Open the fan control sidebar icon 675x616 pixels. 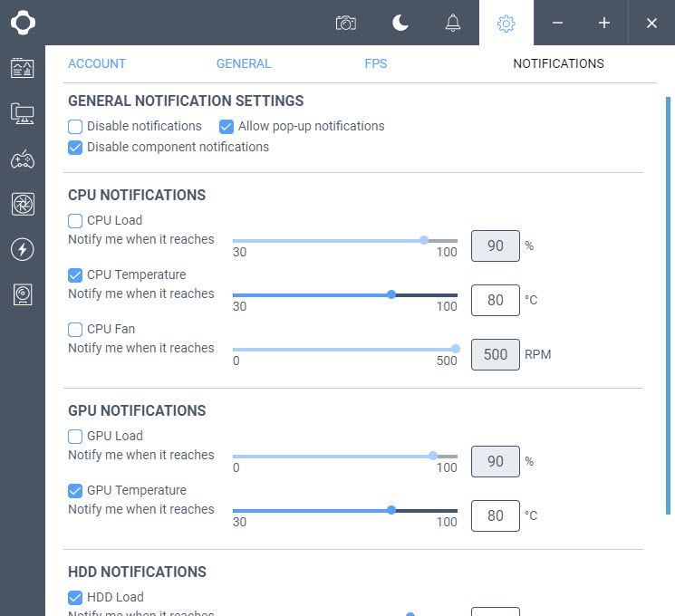click(x=23, y=204)
